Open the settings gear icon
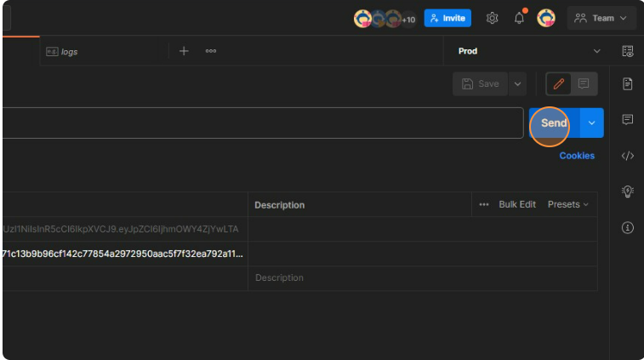Screen dimensions: 644x360 coord(492,18)
